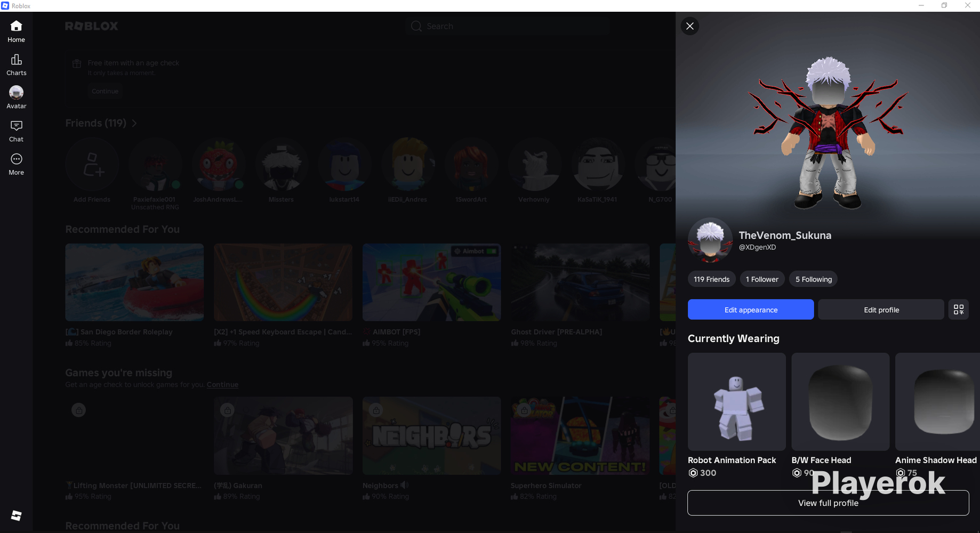
Task: Click the Add Friends icon
Action: click(92, 164)
